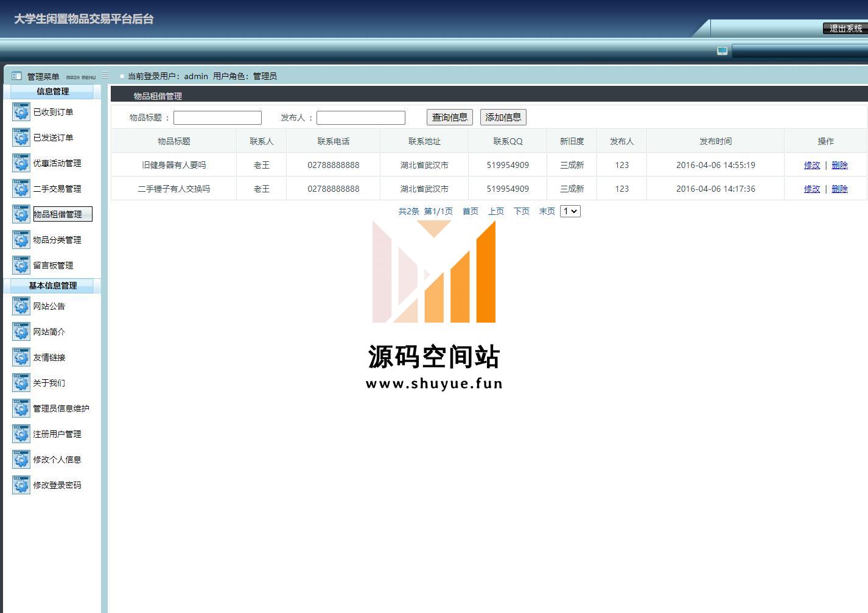
Task: Open 网站公告 menu item
Action: (49, 306)
